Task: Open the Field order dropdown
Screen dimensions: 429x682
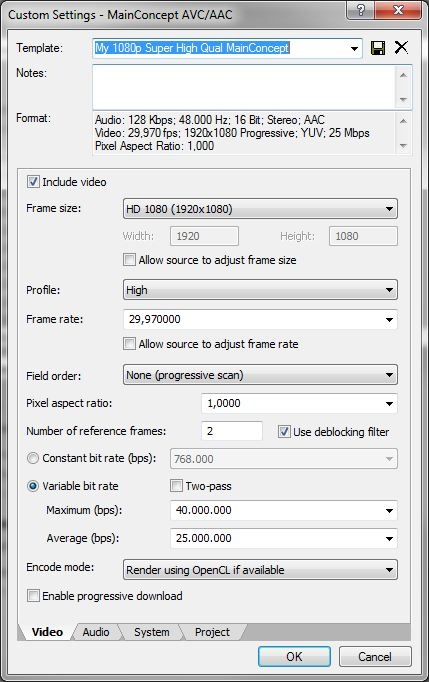Action: [260, 375]
